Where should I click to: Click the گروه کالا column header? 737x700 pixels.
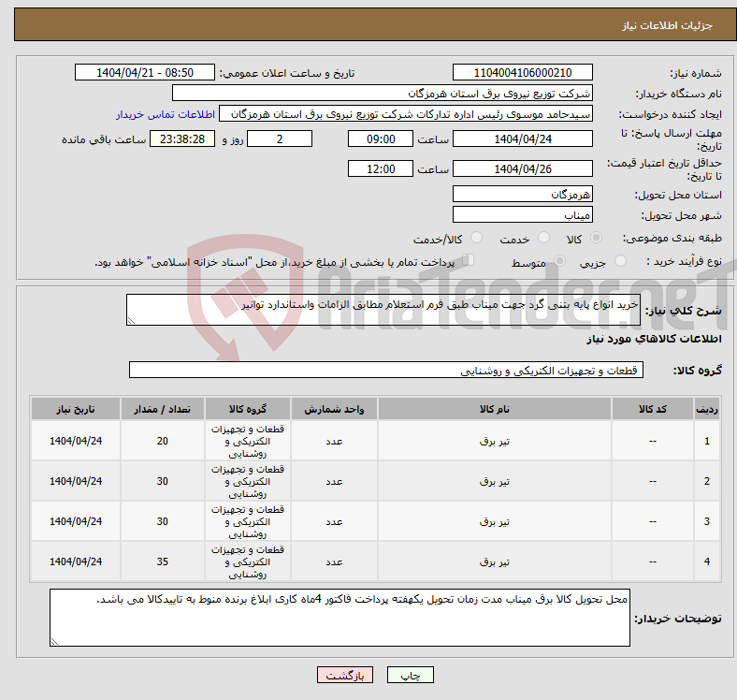click(248, 409)
